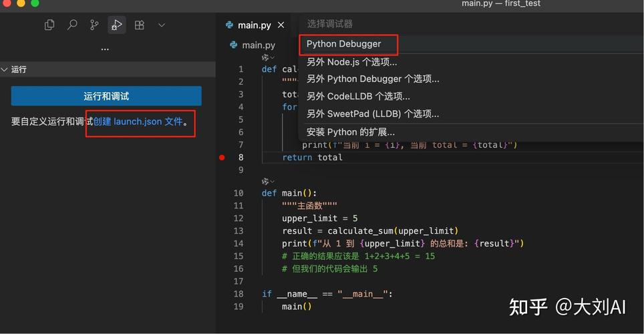644x334 pixels.
Task: Click the print statement on line 14
Action: [x=403, y=244]
